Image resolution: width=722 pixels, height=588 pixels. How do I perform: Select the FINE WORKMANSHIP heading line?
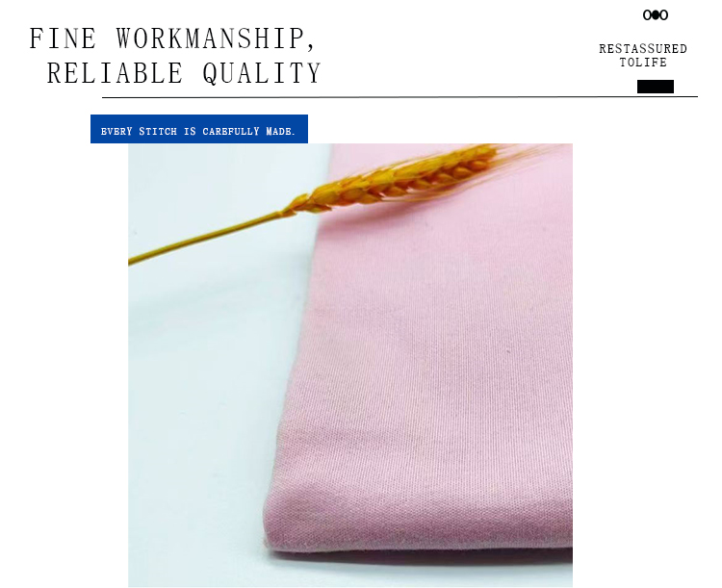pos(172,38)
